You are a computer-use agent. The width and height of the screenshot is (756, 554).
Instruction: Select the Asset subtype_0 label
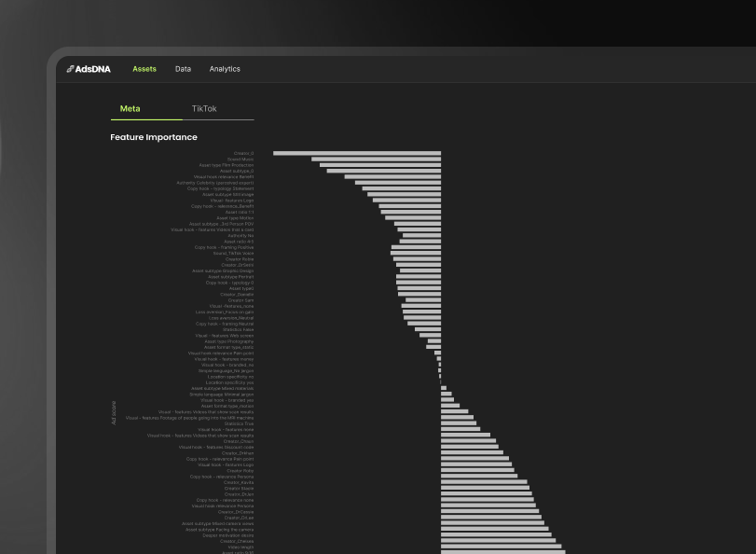pos(237,171)
